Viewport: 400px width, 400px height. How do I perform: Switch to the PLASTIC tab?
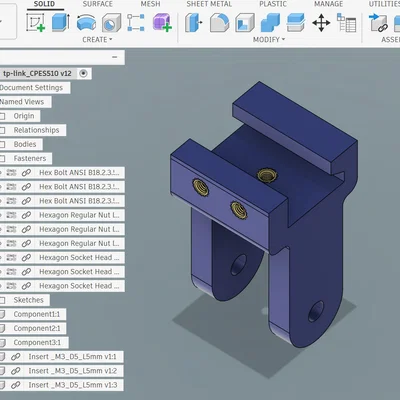[x=273, y=4]
